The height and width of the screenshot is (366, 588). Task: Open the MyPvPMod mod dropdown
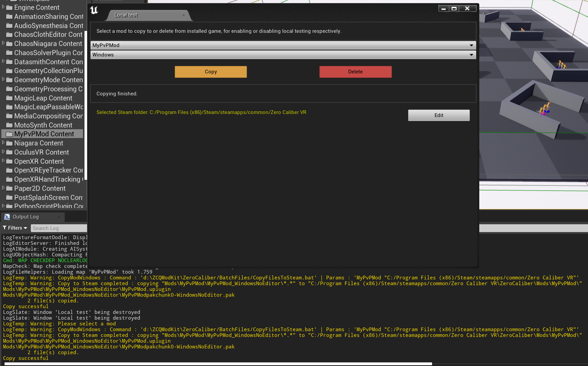point(283,45)
